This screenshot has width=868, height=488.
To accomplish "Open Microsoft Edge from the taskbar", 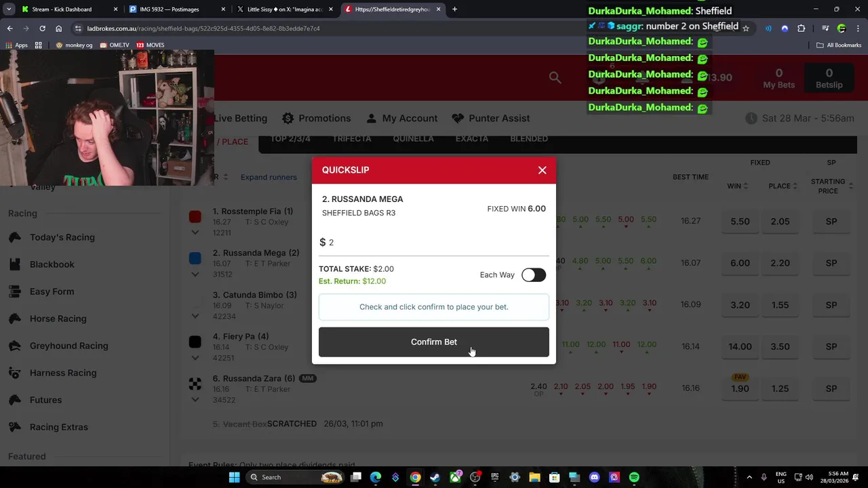I will click(376, 477).
